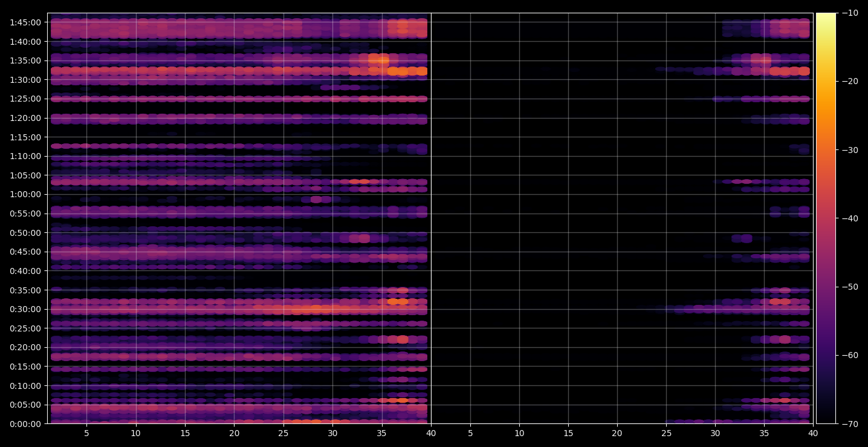
Task: Click the −70 colorbar tick label
Action: (x=849, y=424)
